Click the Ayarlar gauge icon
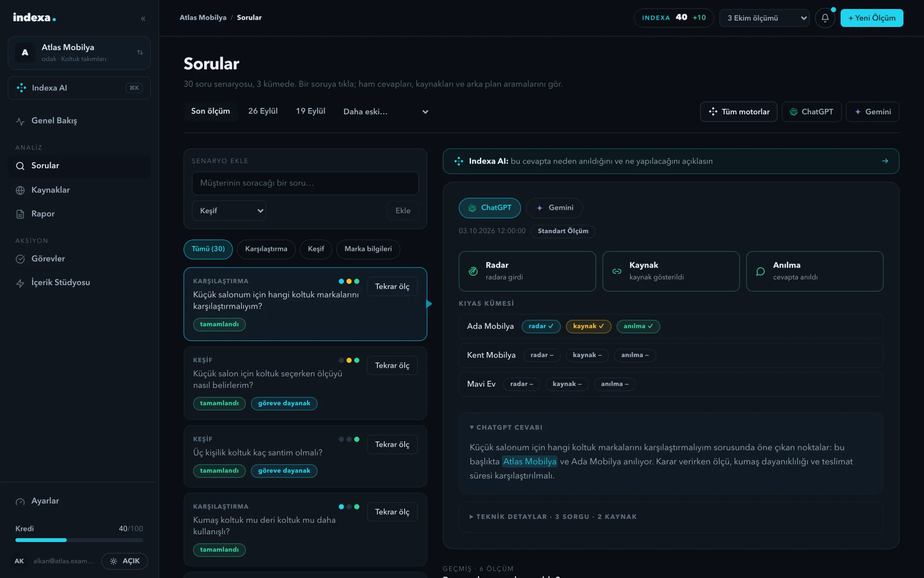Image resolution: width=924 pixels, height=578 pixels. click(x=20, y=501)
